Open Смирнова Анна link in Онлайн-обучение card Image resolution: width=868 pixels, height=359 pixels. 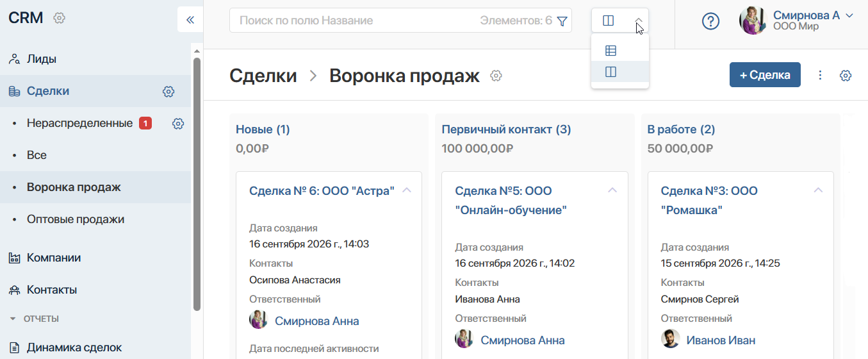[523, 340]
